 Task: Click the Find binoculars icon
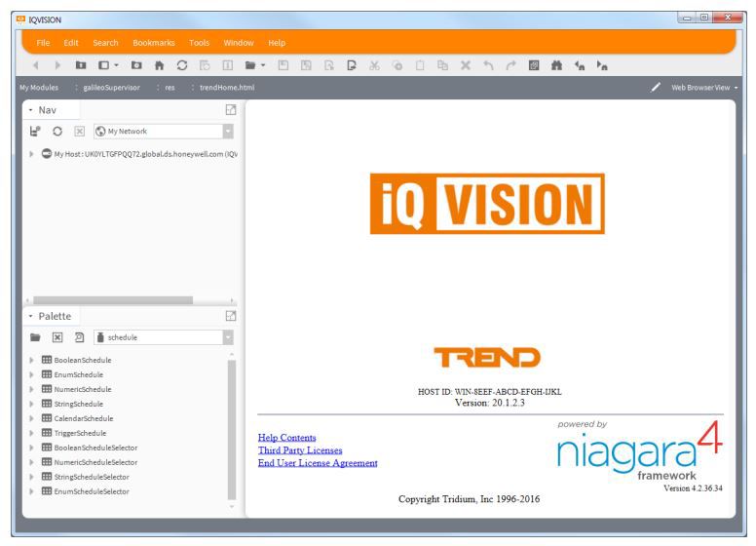[x=556, y=65]
